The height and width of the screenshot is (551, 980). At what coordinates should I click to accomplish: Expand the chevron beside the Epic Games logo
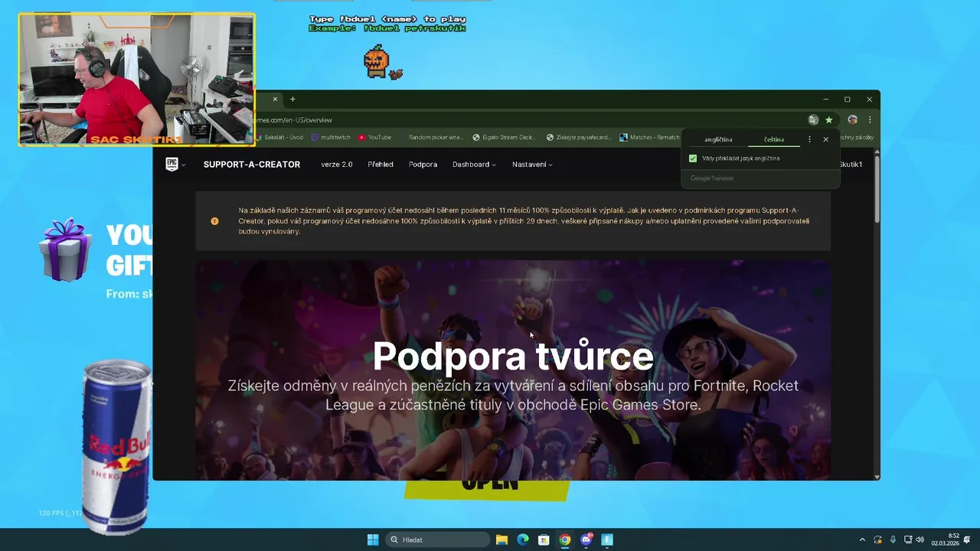click(x=184, y=165)
